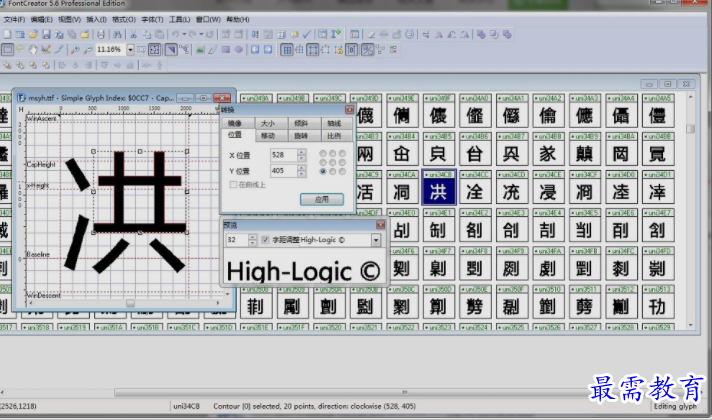
Task: Open the zoom percentage dropdown
Action: 130,49
